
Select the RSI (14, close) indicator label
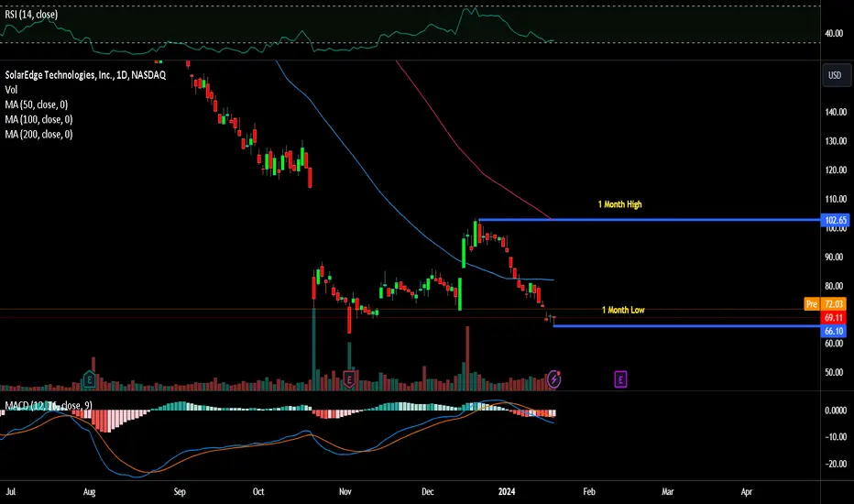pos(31,14)
